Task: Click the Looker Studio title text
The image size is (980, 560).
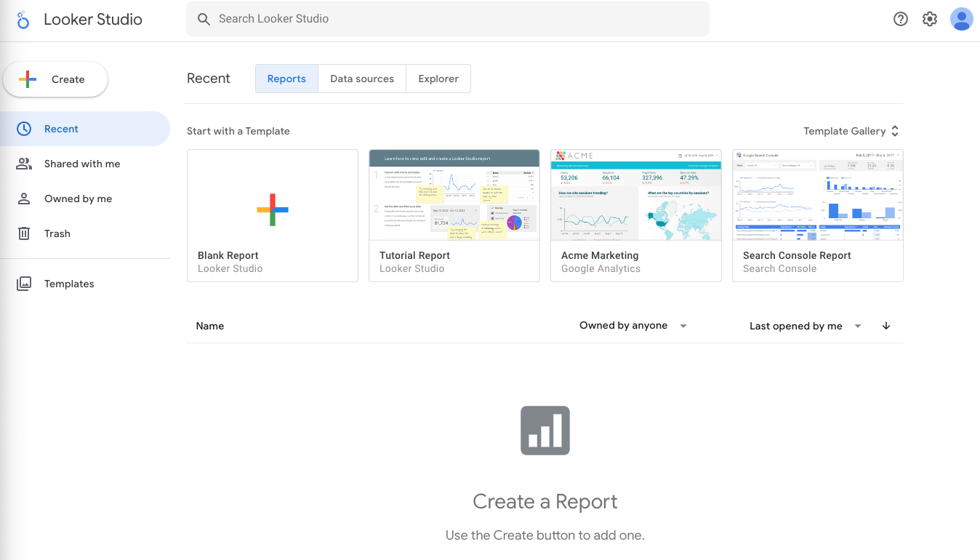Action: point(93,20)
